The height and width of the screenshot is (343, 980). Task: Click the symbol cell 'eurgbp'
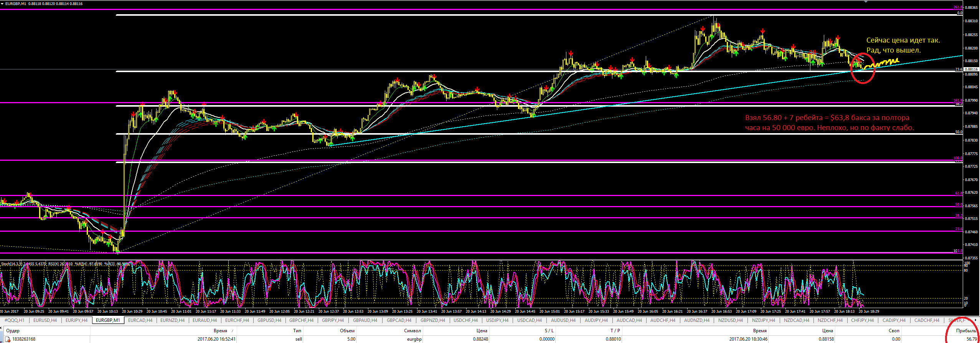[414, 339]
